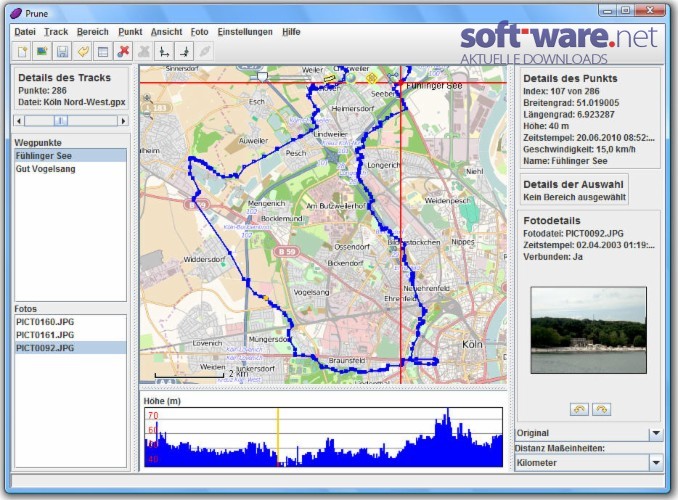The height and width of the screenshot is (500, 678).
Task: Select photo PICT0161.JPG in Fotos list
Action: (70, 335)
